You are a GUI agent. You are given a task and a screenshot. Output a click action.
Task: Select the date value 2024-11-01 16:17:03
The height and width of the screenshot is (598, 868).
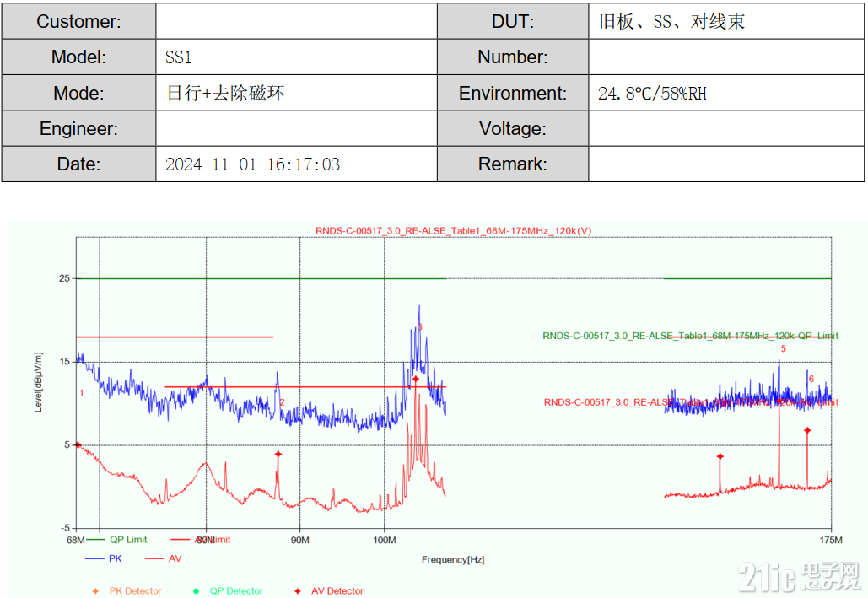(252, 164)
